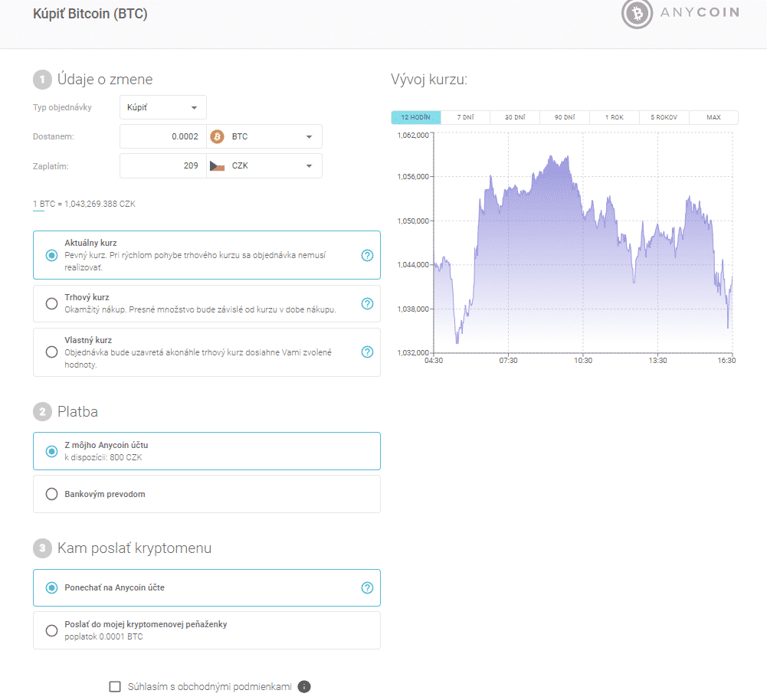Switch chart to 1 ROK tab
Screen dimensions: 767x700
pos(614,118)
